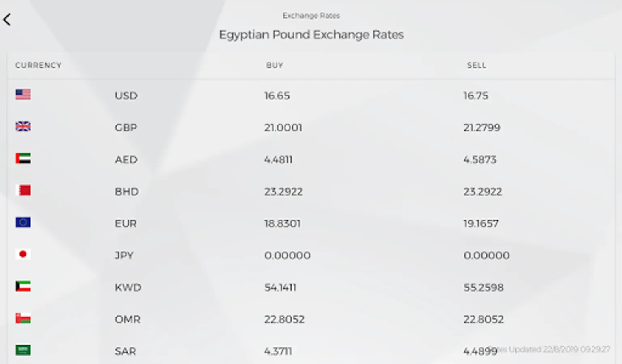Click the European Union flag icon
This screenshot has height=364, width=622.
click(23, 222)
